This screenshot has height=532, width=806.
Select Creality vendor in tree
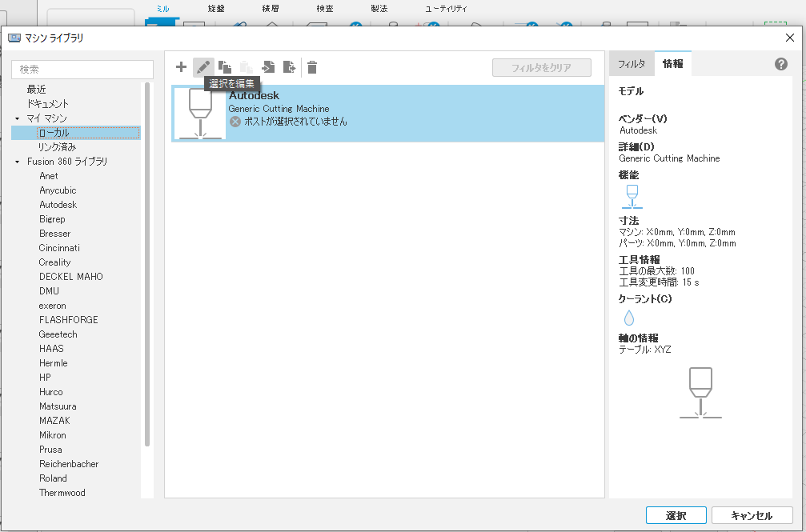tap(54, 262)
